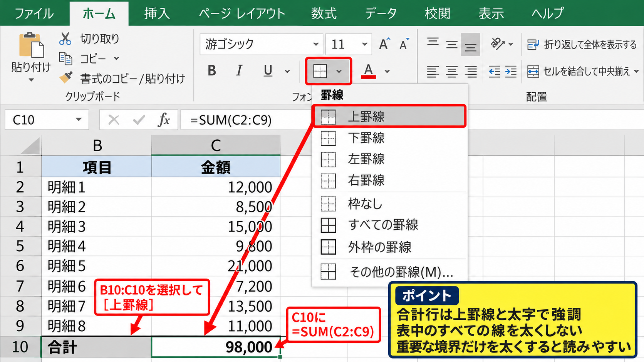The height and width of the screenshot is (362, 644).
Task: Expand the underline style dropdown arrow
Action: click(x=287, y=72)
